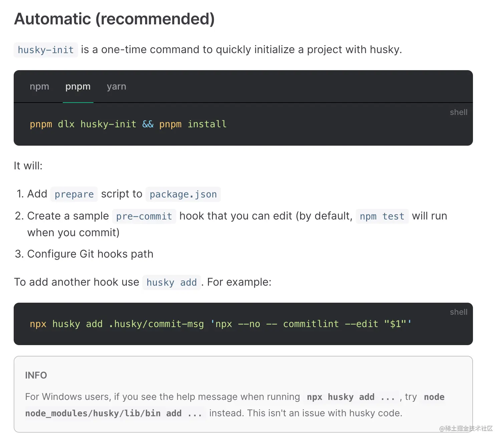
Task: Click the 'pre-commit' inline code
Action: pos(144,216)
